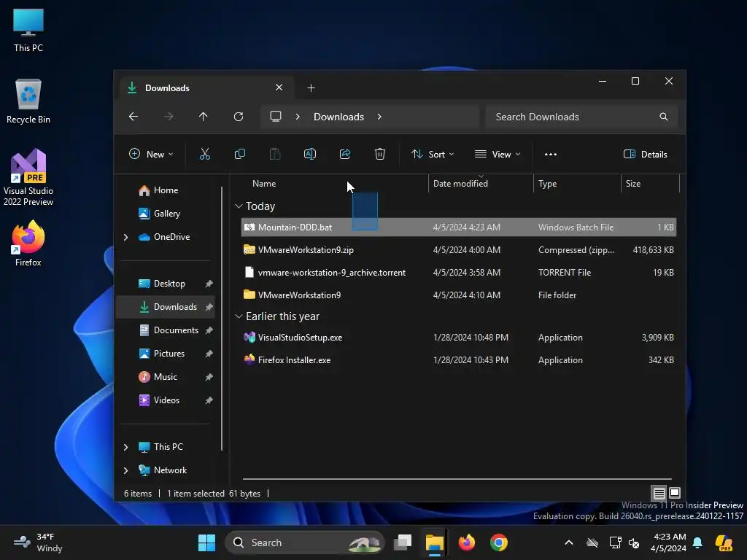Expand chevron after Downloads in address bar
The width and height of the screenshot is (747, 560).
(379, 117)
